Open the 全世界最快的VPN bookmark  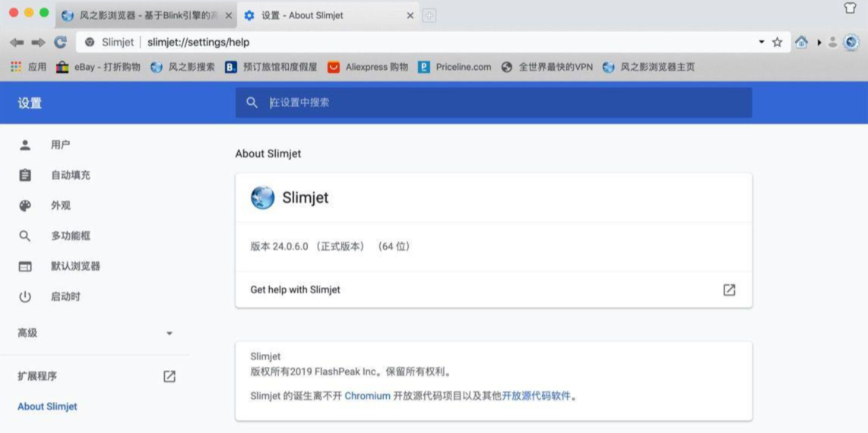point(547,67)
